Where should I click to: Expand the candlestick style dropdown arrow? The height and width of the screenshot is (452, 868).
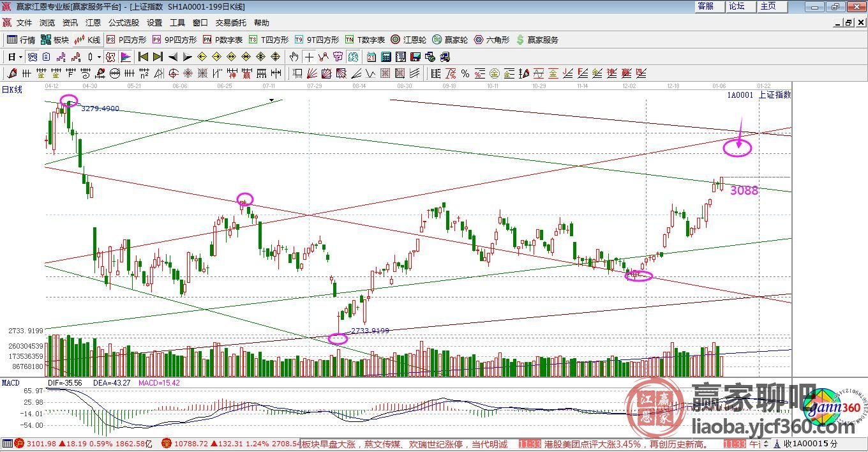[x=99, y=57]
